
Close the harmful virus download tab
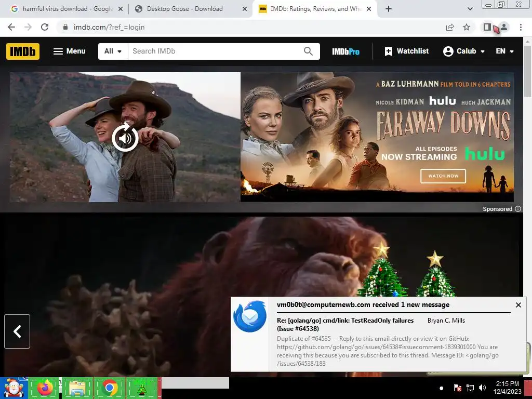[x=121, y=9]
